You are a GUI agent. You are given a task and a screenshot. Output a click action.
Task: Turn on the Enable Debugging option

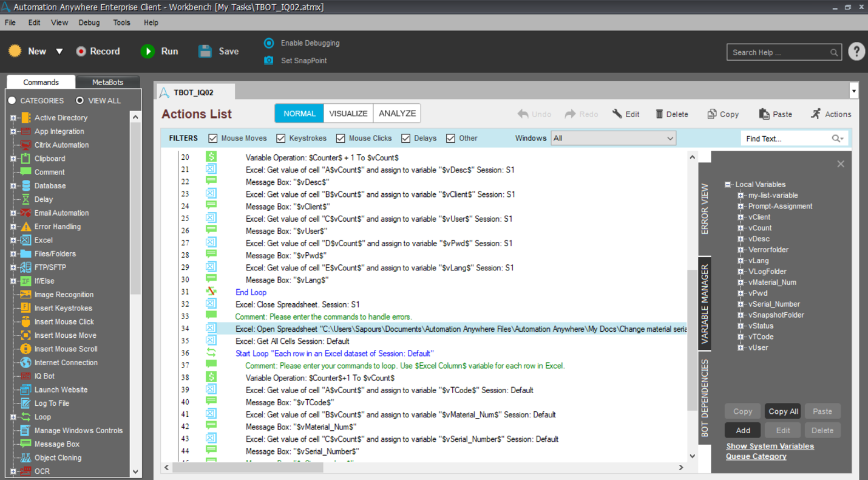269,43
